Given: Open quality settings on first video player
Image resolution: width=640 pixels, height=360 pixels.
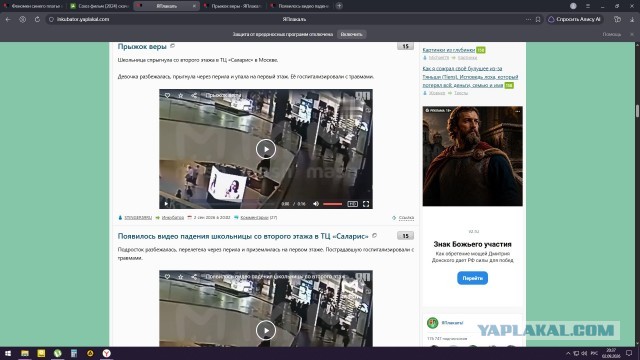Looking at the screenshot, I should pos(352,204).
